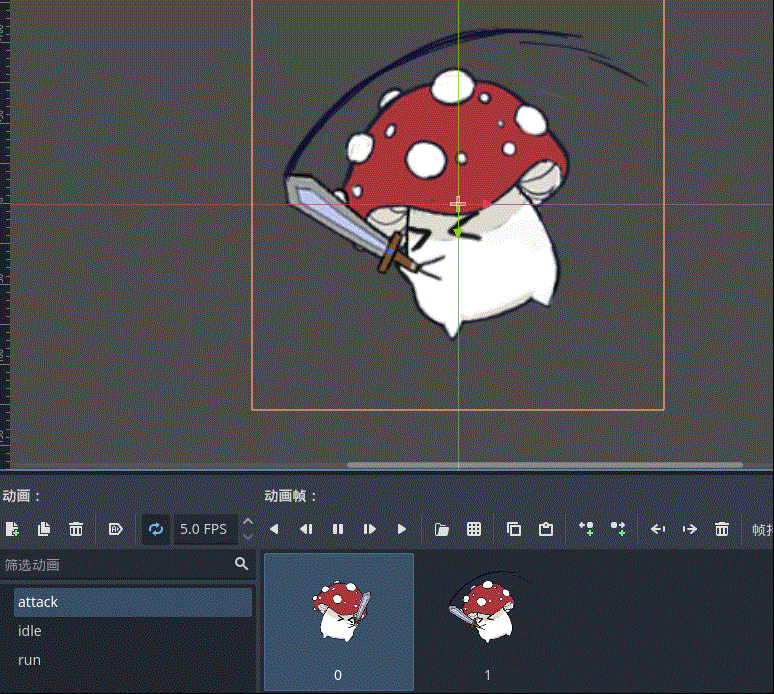Click the 5.0 FPS speed field
The height and width of the screenshot is (694, 774).
point(204,529)
